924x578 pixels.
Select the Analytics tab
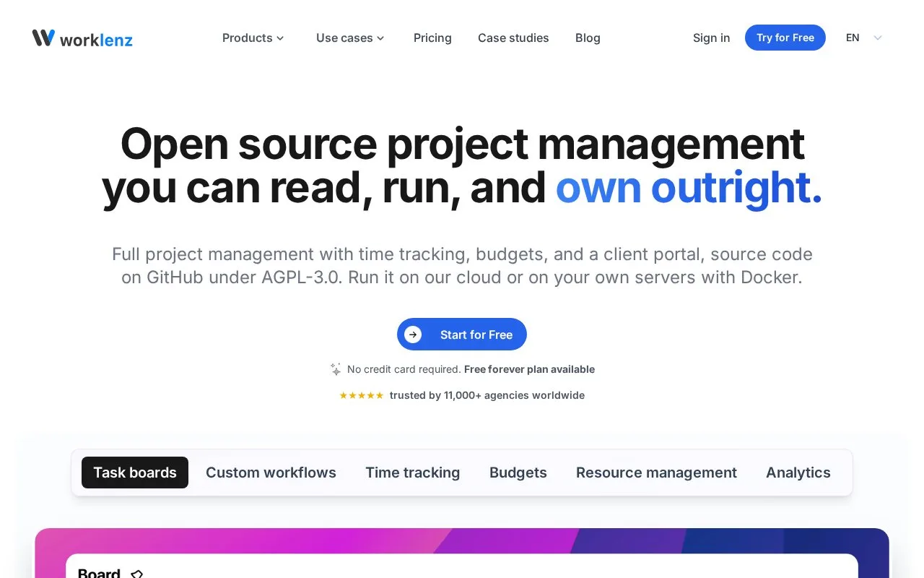click(x=798, y=473)
